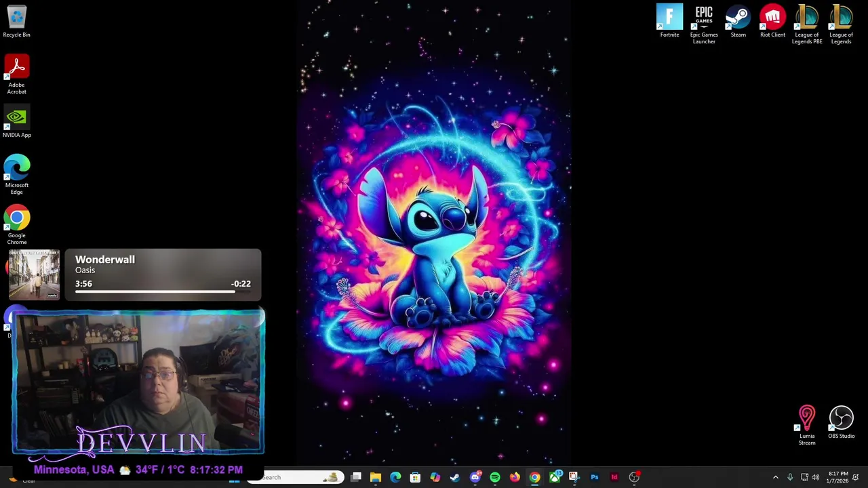Seek on the Wonderwall song progress bar
This screenshot has height=488, width=868.
click(163, 291)
